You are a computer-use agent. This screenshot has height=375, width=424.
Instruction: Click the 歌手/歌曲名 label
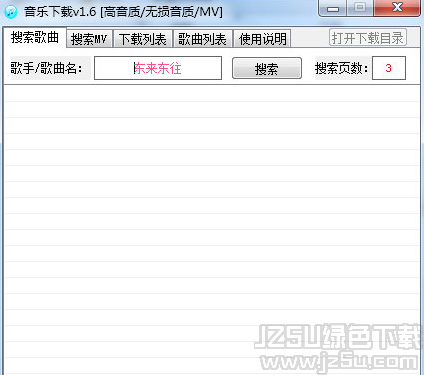(x=46, y=68)
